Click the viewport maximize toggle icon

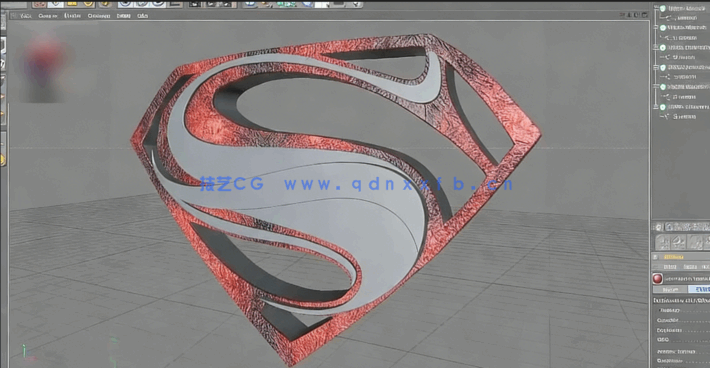click(x=644, y=15)
